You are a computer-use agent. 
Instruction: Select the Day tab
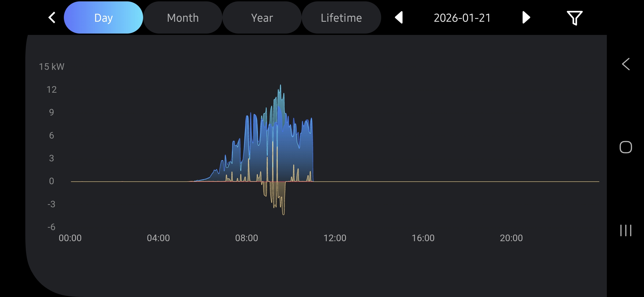tap(103, 18)
